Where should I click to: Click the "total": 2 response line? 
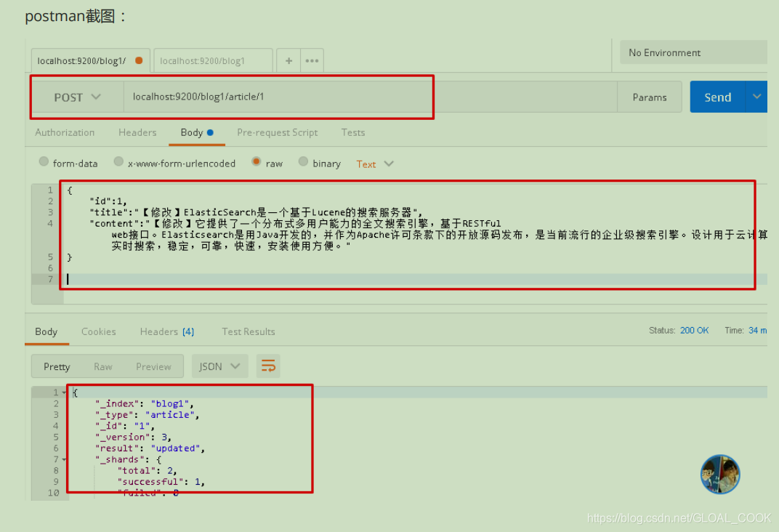[x=147, y=470]
